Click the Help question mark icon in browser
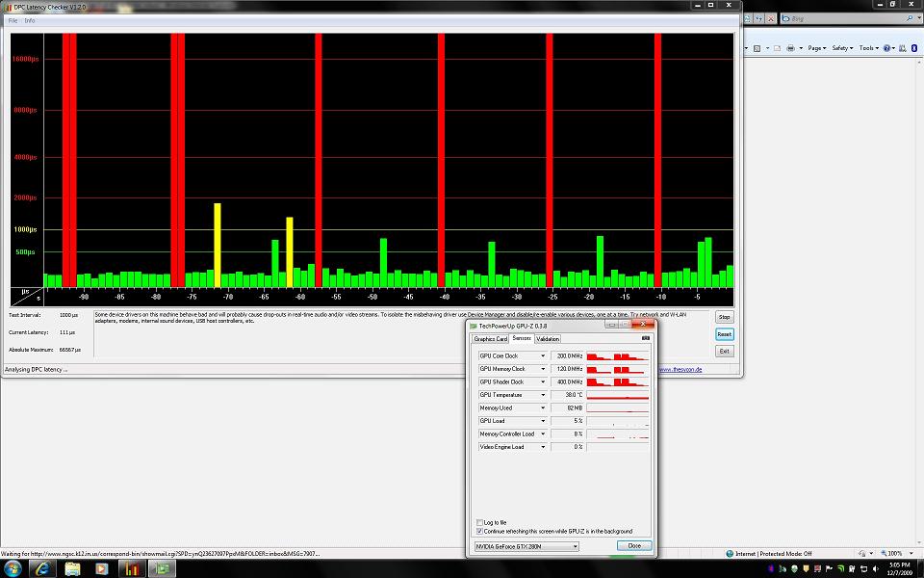This screenshot has height=578, width=924. pyautogui.click(x=886, y=48)
